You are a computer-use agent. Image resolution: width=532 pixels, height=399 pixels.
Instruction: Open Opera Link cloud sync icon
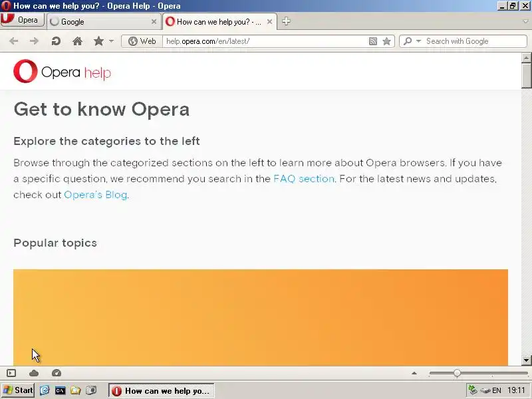pyautogui.click(x=34, y=373)
